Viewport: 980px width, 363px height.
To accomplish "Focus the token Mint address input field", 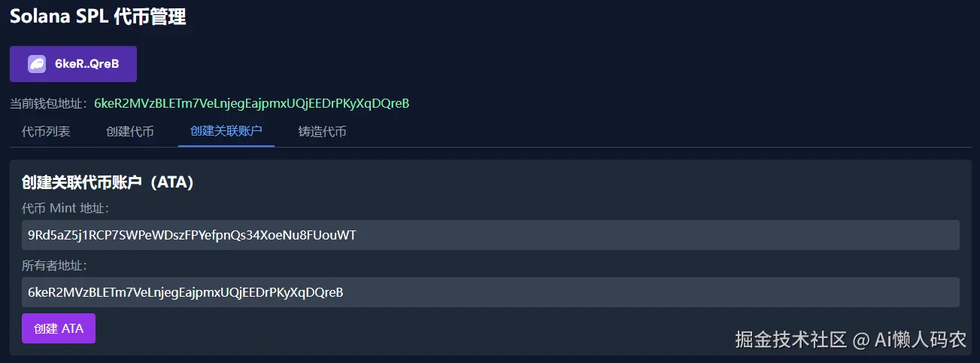I will (x=490, y=235).
